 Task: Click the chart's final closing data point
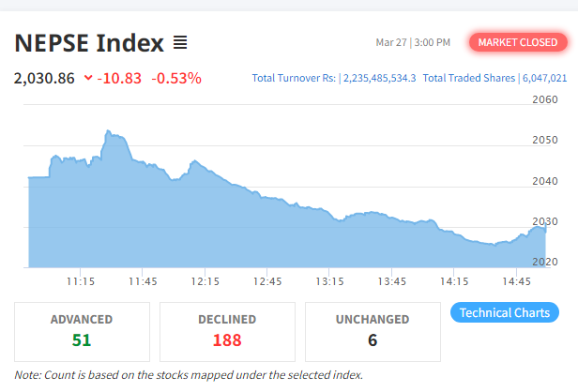coord(545,225)
